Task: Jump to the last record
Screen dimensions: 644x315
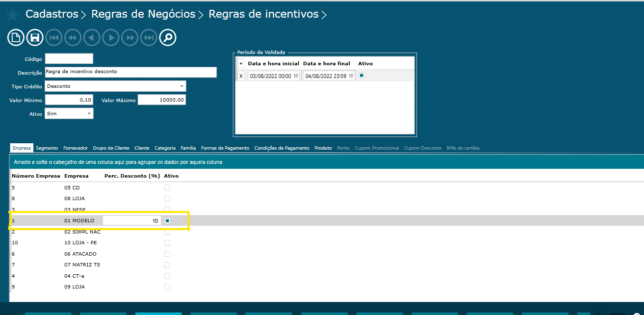Action: click(x=149, y=37)
